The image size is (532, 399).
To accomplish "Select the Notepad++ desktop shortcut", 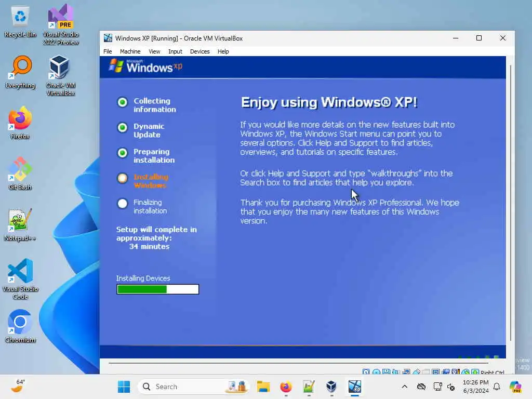I will [x=20, y=224].
